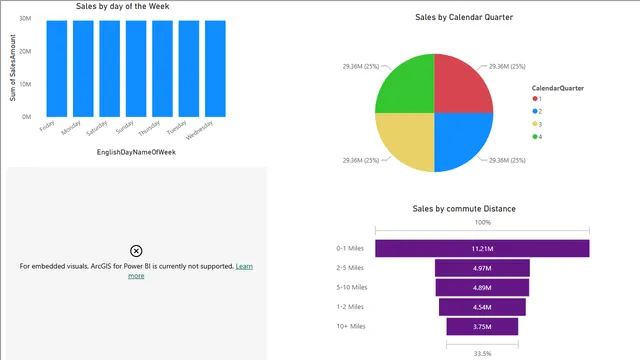Screen dimensions: 640x360
Task: Click the '100%' funnel percentage label
Action: [482, 222]
